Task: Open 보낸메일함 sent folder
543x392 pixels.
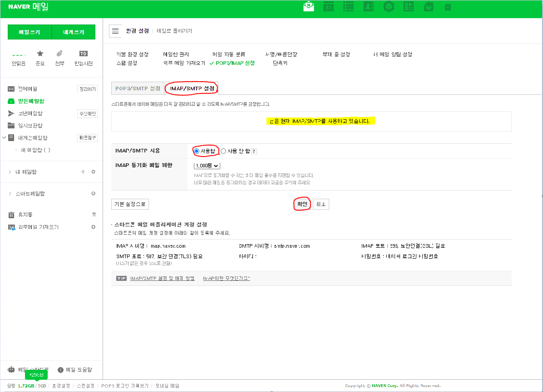Action: 30,113
